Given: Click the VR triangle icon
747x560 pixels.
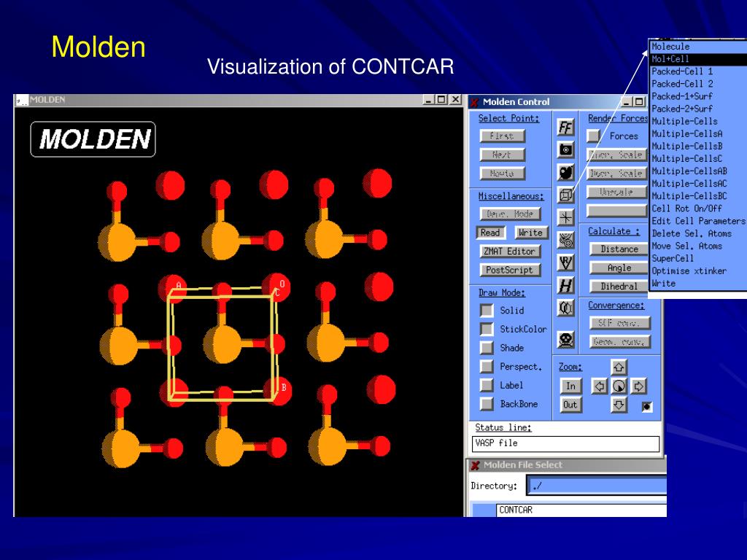Looking at the screenshot, I should click(x=565, y=262).
